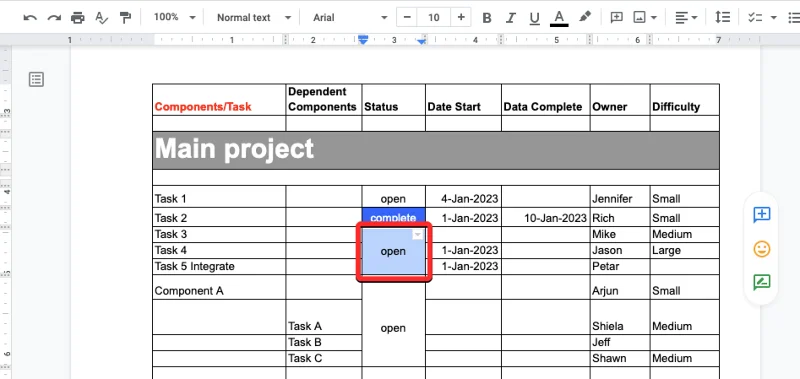Image resolution: width=800 pixels, height=379 pixels.
Task: Click the Undo arrow in the toolbar
Action: (x=30, y=18)
